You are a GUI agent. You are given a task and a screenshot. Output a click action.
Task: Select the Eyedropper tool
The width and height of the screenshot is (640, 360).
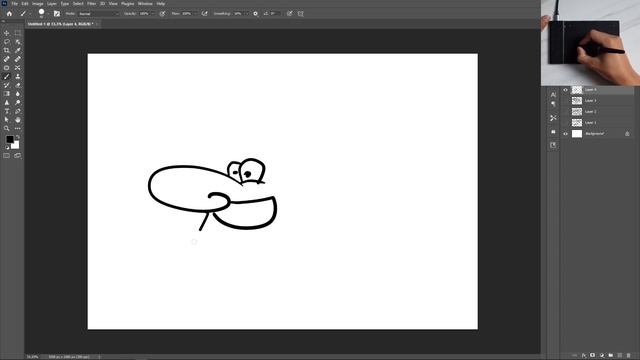(18, 50)
